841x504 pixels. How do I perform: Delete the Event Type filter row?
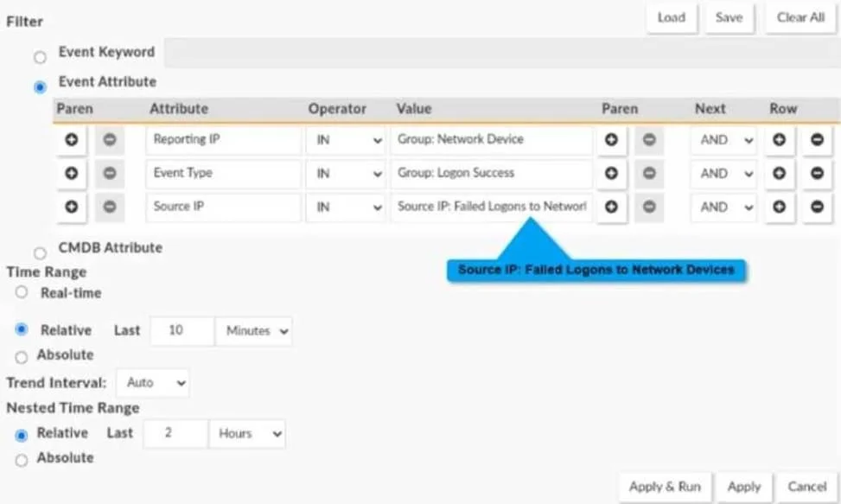(817, 174)
